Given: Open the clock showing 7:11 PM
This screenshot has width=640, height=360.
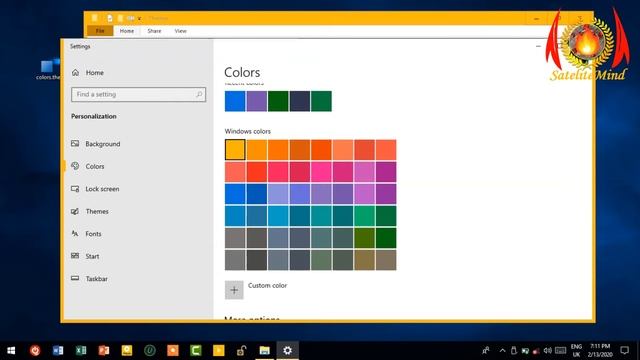Looking at the screenshot, I should coord(600,350).
